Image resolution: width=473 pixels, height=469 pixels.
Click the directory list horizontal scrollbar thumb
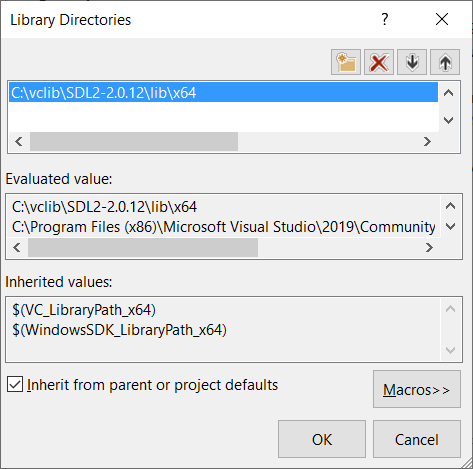click(134, 142)
